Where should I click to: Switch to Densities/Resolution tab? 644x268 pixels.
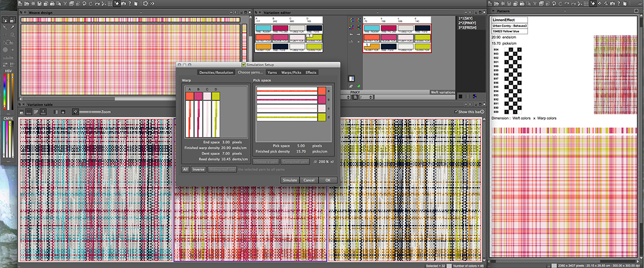click(x=216, y=72)
